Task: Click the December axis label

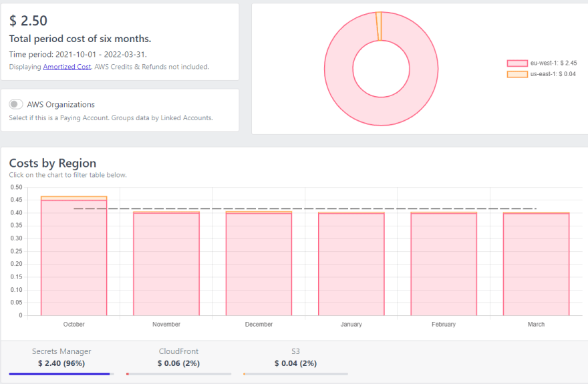Action: pos(259,325)
